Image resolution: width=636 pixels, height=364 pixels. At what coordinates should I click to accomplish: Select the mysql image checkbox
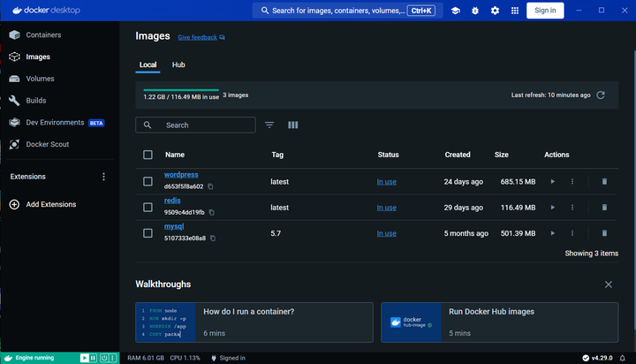click(x=148, y=233)
